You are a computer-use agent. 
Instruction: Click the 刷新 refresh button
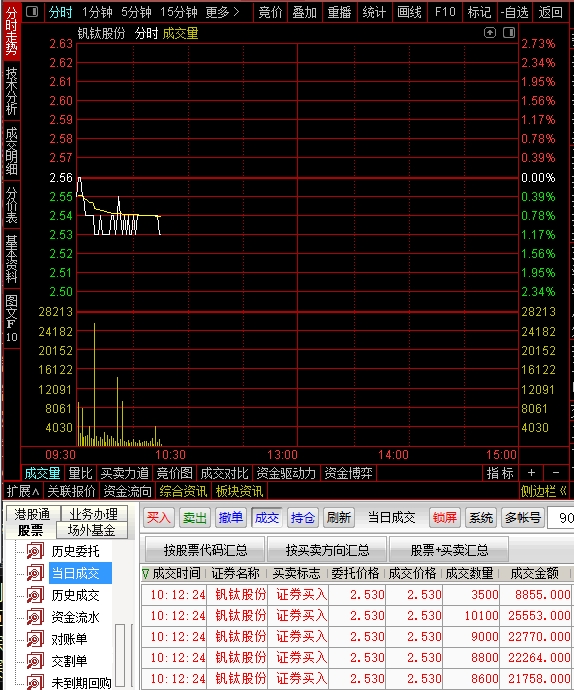[339, 518]
